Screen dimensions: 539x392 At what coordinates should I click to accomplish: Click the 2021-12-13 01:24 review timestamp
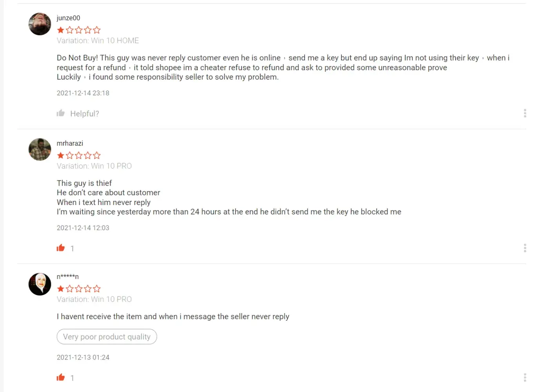pyautogui.click(x=83, y=358)
